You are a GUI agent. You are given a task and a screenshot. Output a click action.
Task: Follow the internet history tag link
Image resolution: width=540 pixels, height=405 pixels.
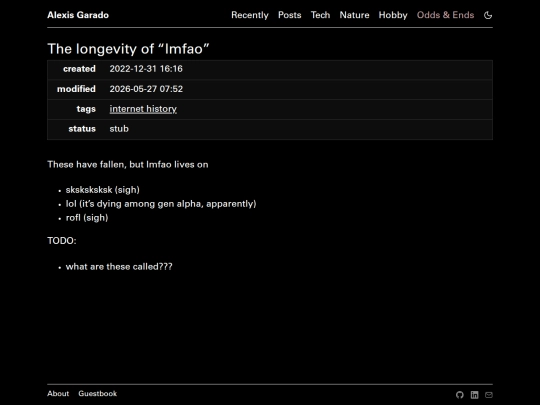tap(143, 109)
